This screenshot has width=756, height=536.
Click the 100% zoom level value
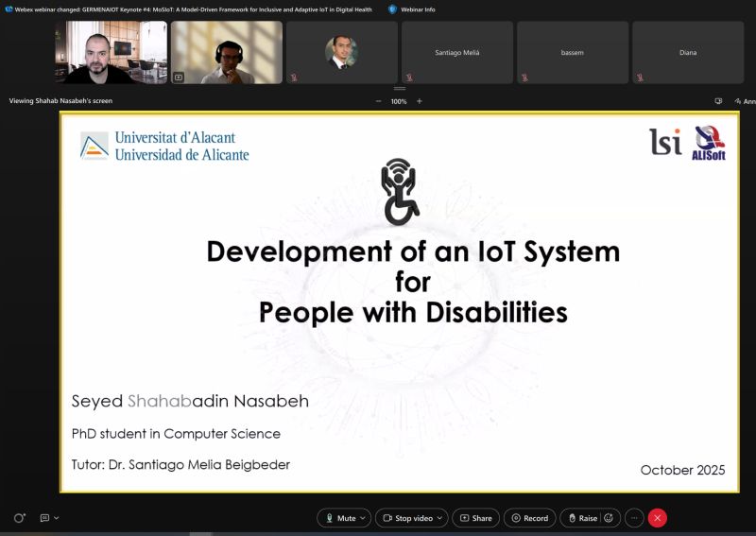tap(399, 102)
